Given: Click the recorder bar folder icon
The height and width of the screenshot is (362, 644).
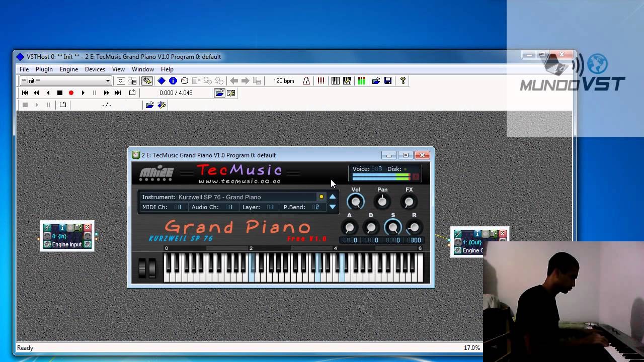Looking at the screenshot, I should pos(149,105).
